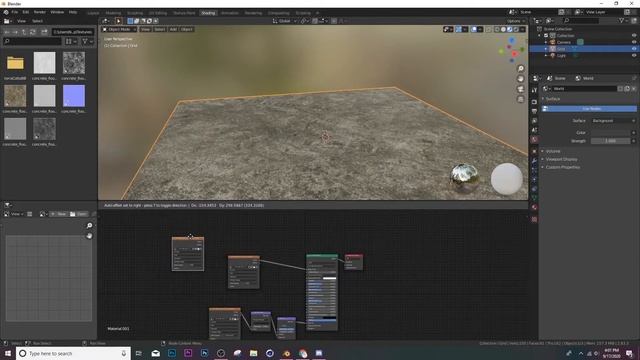The width and height of the screenshot is (640, 360).
Task: Select the brown concrete color texture thumbnail
Action: pyautogui.click(x=15, y=96)
